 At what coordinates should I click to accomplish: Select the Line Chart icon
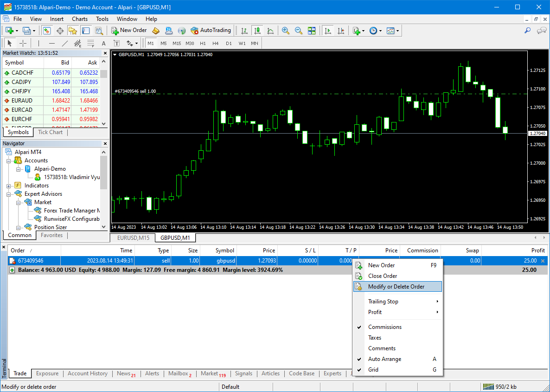coord(270,31)
